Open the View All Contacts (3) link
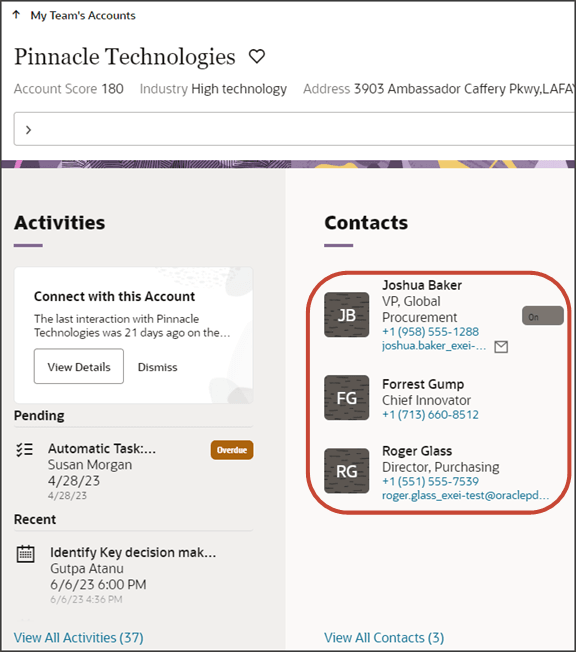This screenshot has height=652, width=576. click(384, 637)
